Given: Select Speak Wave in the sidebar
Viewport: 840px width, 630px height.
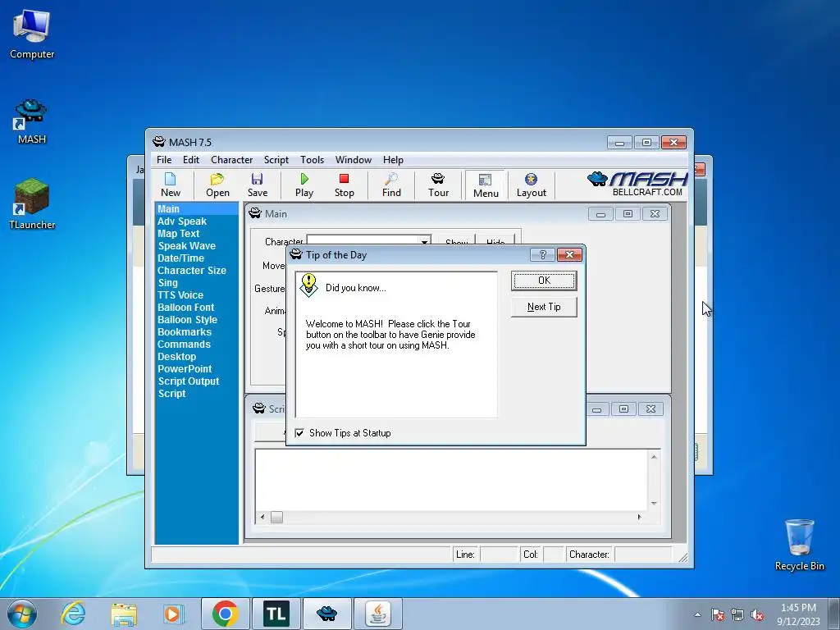Looking at the screenshot, I should coord(186,246).
